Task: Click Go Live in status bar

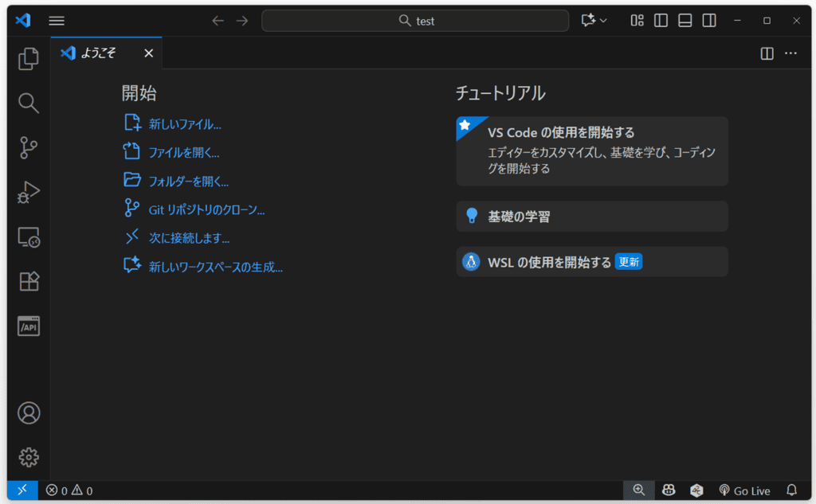Action: [x=744, y=490]
